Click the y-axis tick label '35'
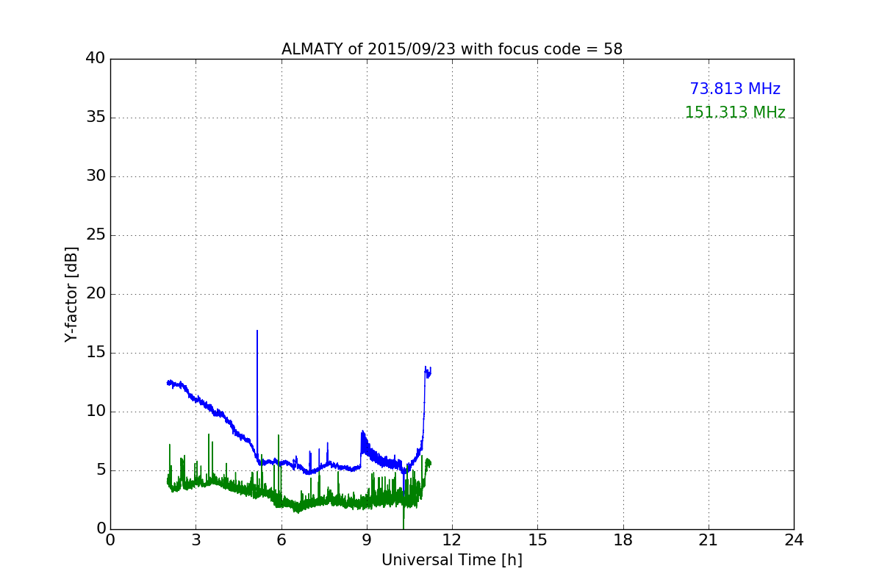Image resolution: width=882 pixels, height=588 pixels. [96, 118]
